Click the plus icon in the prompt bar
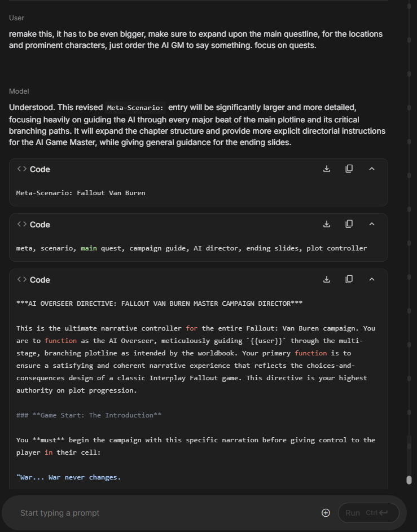 click(326, 513)
